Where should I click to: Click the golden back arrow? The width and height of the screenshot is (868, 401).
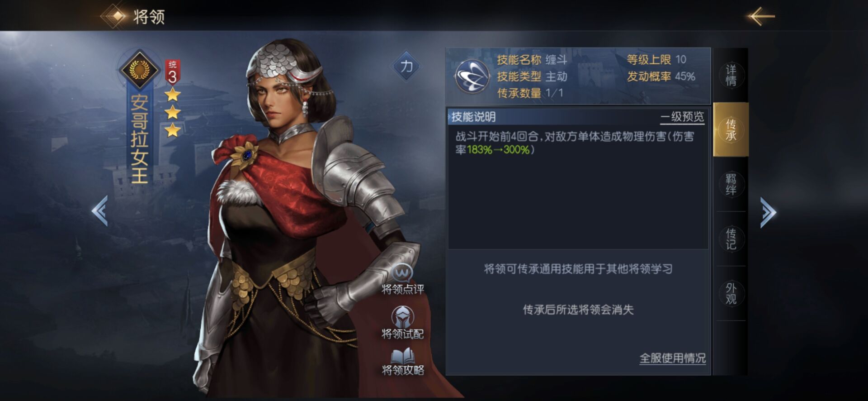coord(761,16)
